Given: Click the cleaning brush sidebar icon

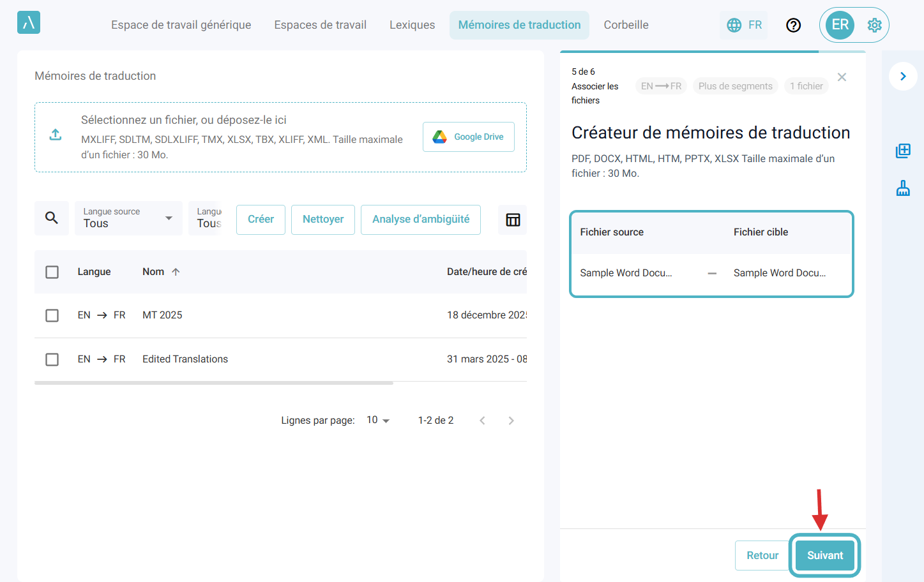Looking at the screenshot, I should tap(903, 188).
